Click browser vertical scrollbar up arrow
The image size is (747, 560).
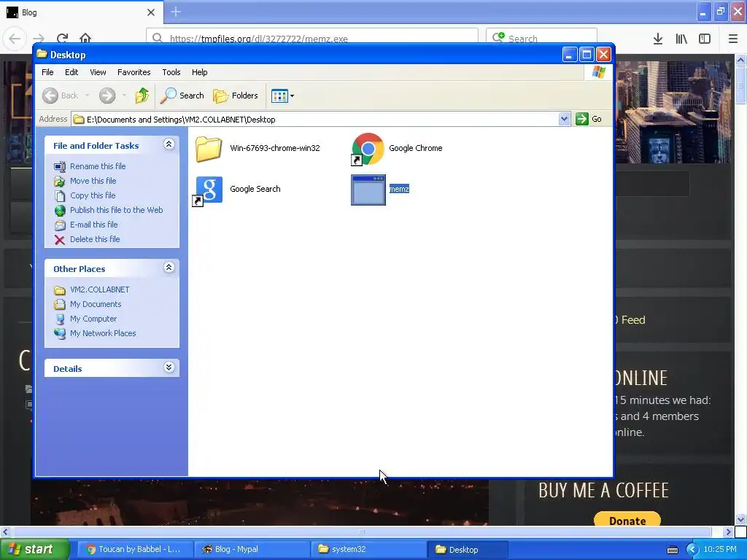point(741,60)
